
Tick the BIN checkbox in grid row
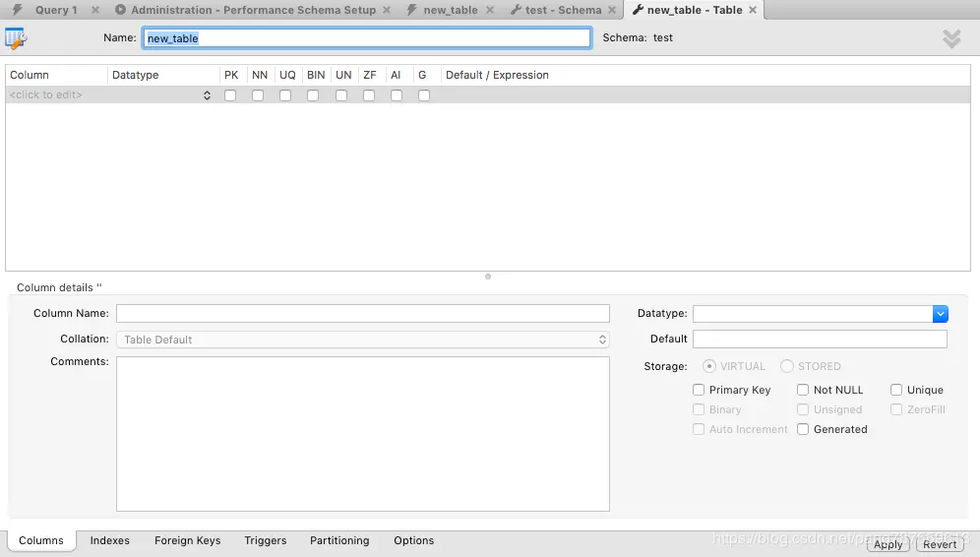[x=313, y=95]
